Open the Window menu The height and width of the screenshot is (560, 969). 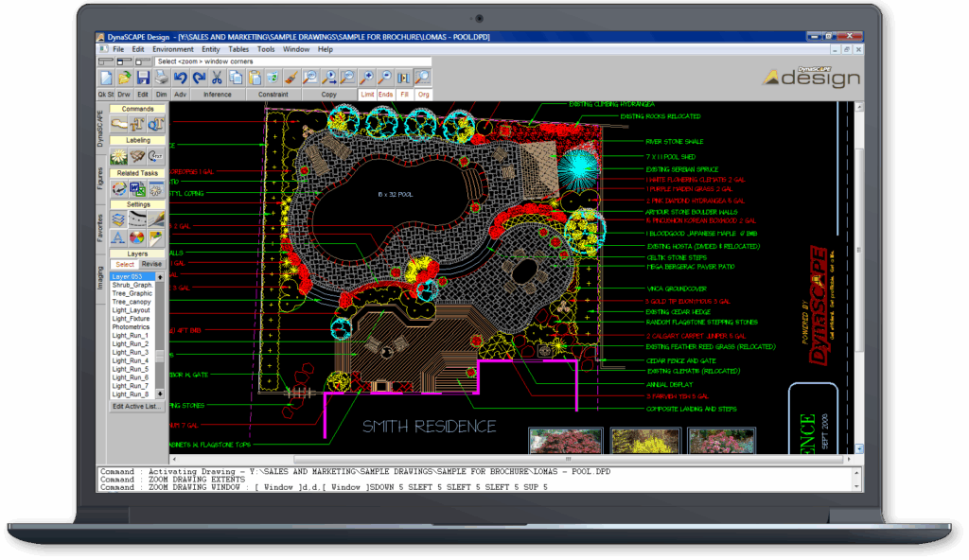click(x=296, y=49)
